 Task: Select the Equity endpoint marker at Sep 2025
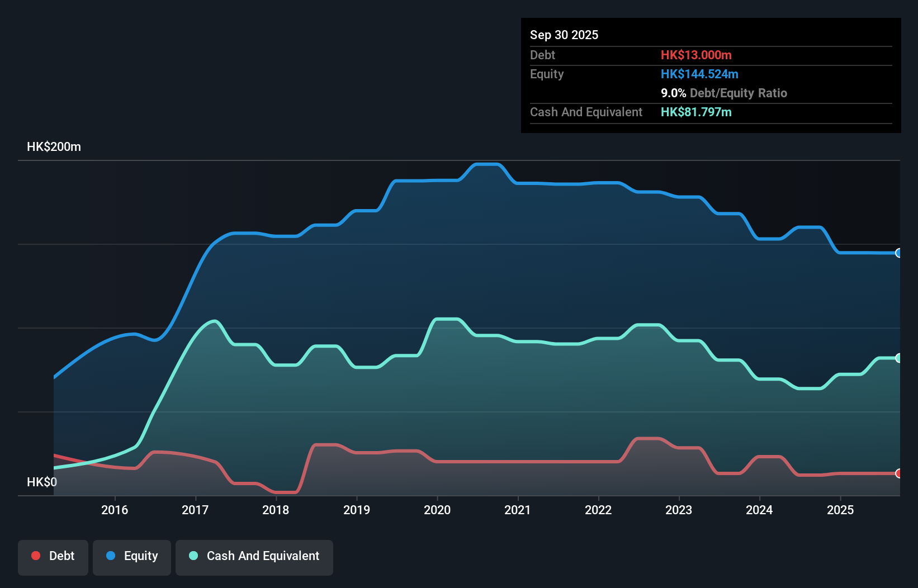click(899, 253)
